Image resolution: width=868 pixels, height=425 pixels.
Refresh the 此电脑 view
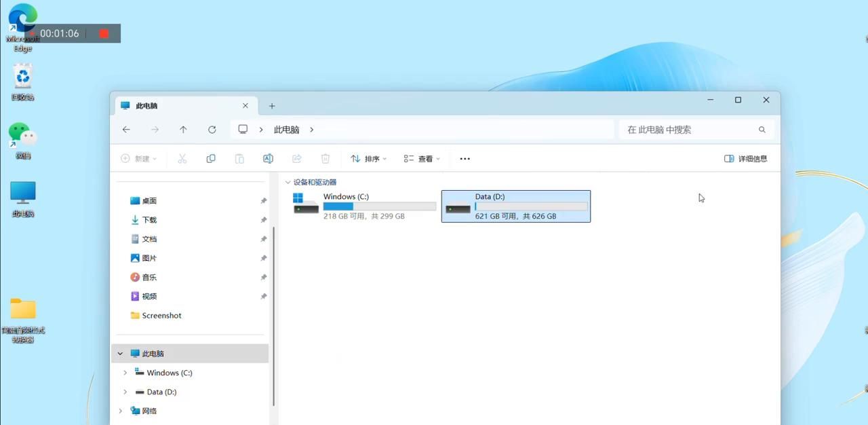tap(212, 130)
